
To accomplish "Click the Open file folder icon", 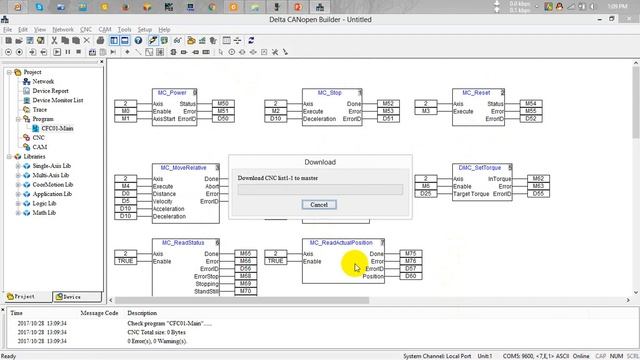I will pyautogui.click(x=19, y=40).
